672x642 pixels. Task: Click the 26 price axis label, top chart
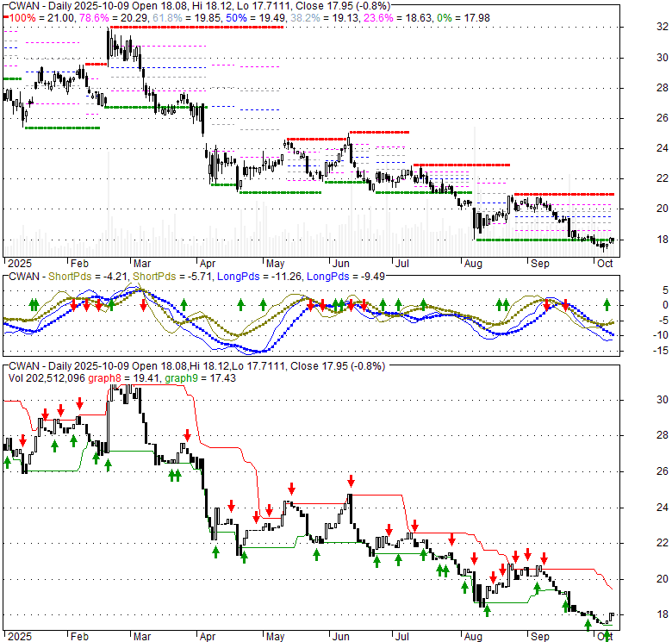pos(663,118)
